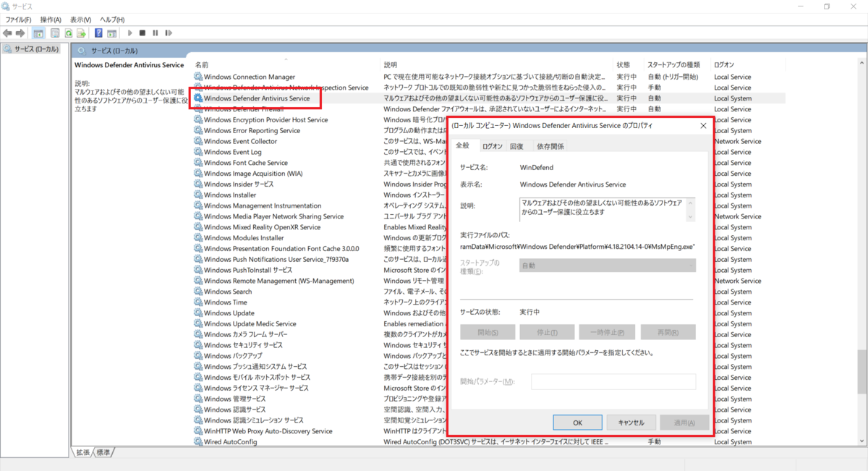Open the 表示(V) menu
The width and height of the screenshot is (868, 471).
[81, 20]
